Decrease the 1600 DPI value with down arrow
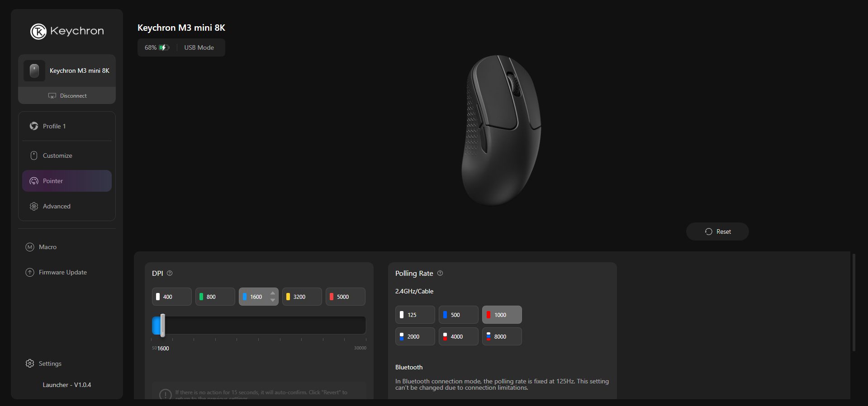Screen dimensions: 868x406 point(273,300)
